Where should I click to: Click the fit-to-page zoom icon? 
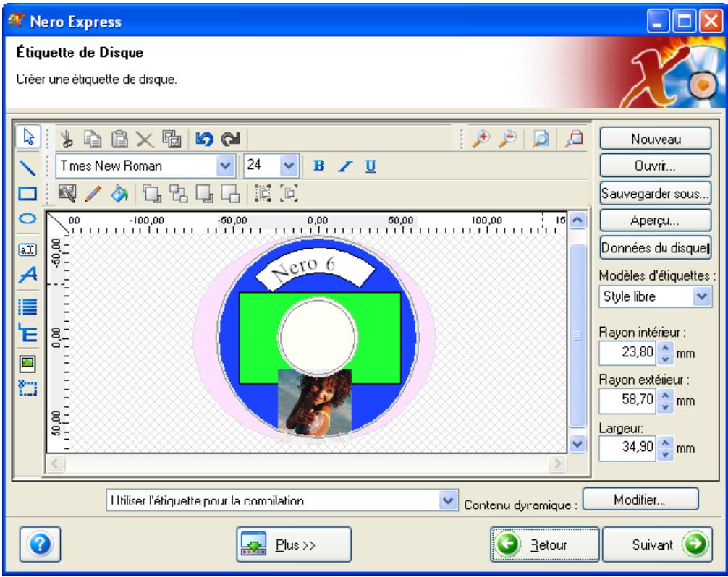point(541,139)
